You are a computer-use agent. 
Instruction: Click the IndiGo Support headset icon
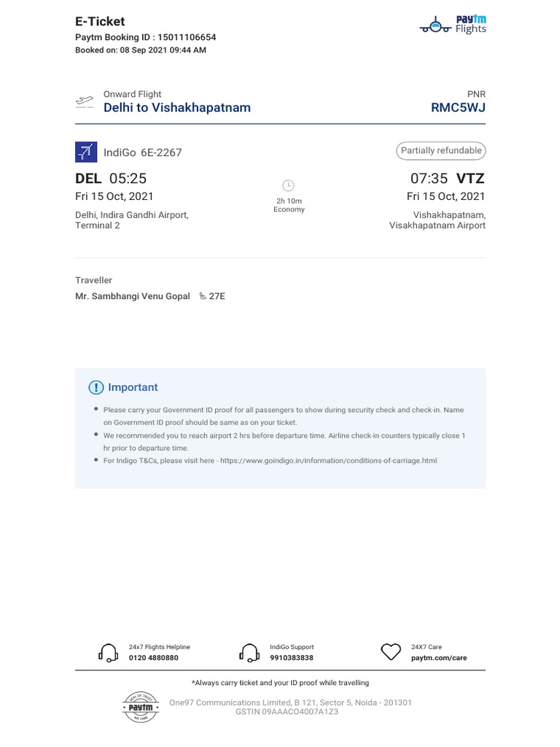point(249,652)
